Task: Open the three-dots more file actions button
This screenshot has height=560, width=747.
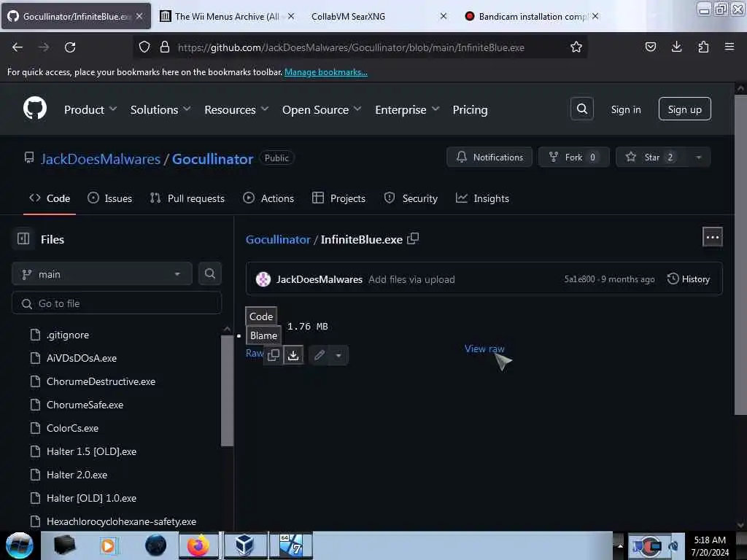Action: pyautogui.click(x=712, y=237)
